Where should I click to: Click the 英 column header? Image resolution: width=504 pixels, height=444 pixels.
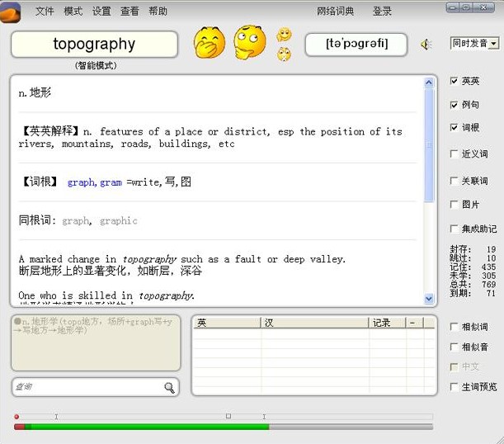click(227, 323)
